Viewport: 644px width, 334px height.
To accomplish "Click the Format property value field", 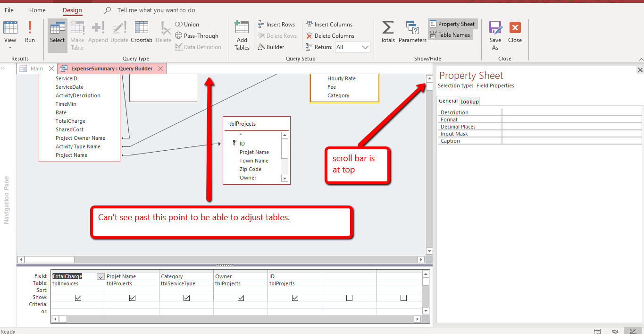I will click(572, 120).
